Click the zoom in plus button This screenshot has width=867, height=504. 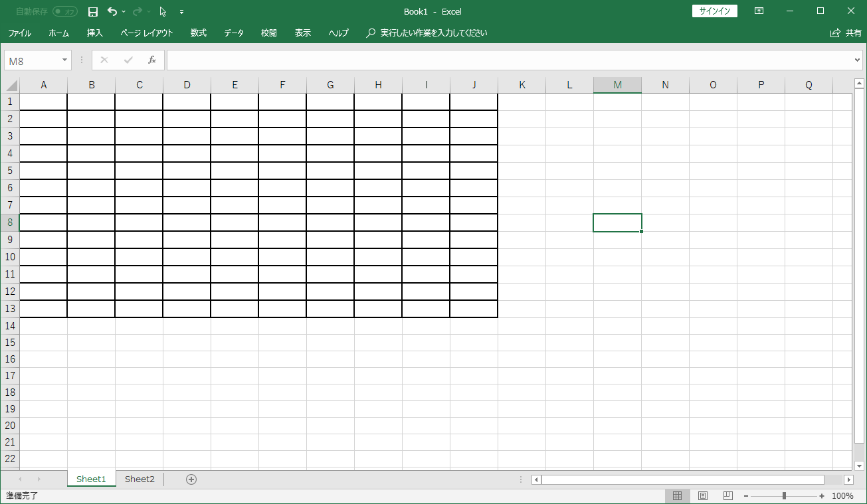click(x=822, y=496)
